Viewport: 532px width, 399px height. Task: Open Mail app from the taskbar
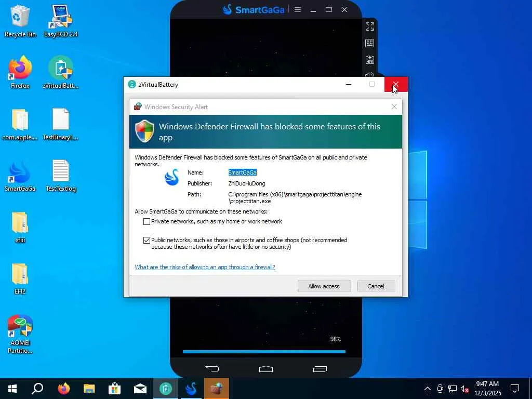(140, 389)
